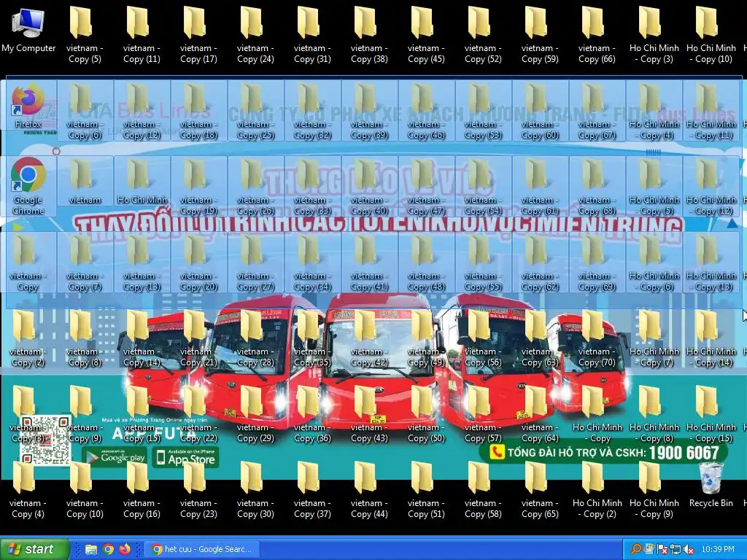Select folder 'vietnam - Copy (28)'
The width and height of the screenshot is (747, 560).
point(255,338)
